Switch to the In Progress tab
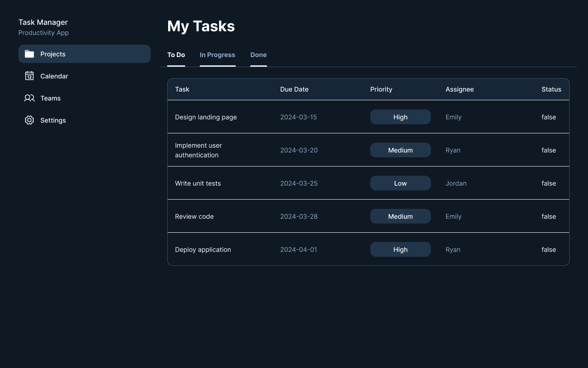The width and height of the screenshot is (588, 368). coord(217,55)
